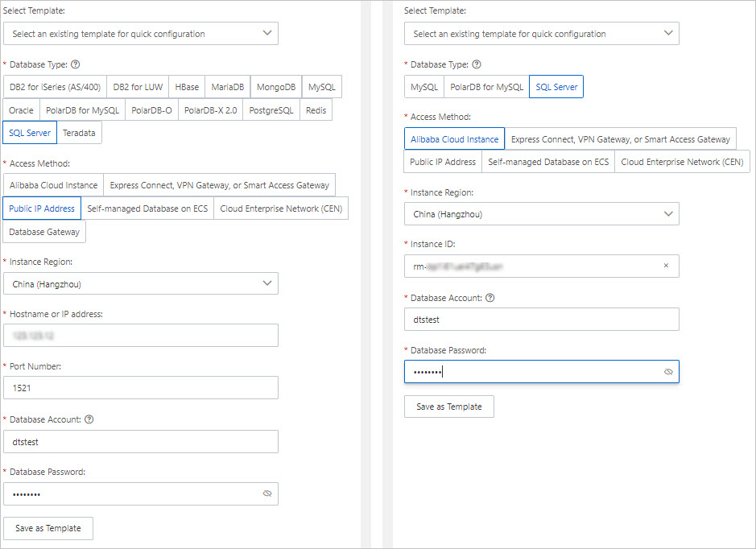Image resolution: width=756 pixels, height=549 pixels.
Task: Choose the Redis database type
Action: (316, 110)
